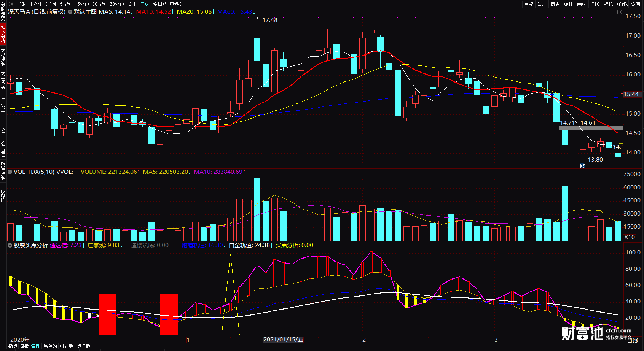Click the 管理 manage item
The width and height of the screenshot is (644, 351).
point(36,346)
